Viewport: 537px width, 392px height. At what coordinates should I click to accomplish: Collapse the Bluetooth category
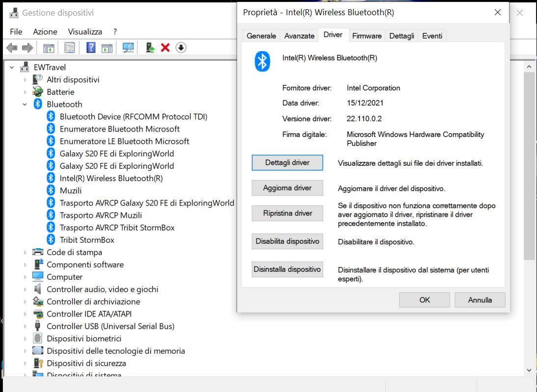(x=25, y=105)
